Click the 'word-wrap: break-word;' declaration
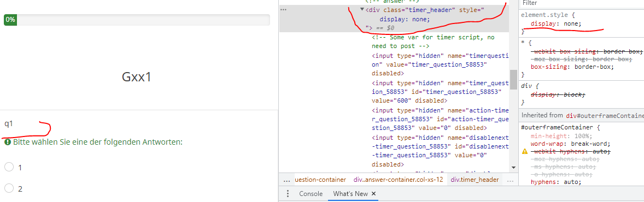644x202 pixels. pyautogui.click(x=571, y=144)
